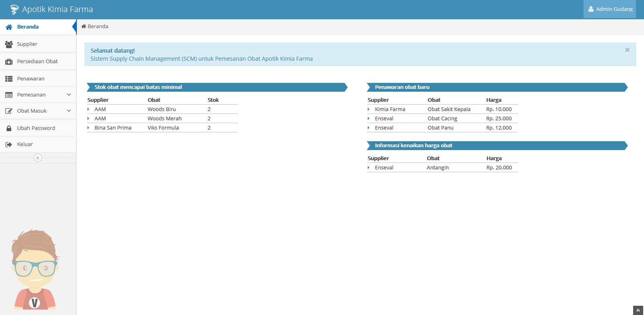Click the Rp. 12.000 price
Viewport: 644px width, 315px height.
(499, 128)
